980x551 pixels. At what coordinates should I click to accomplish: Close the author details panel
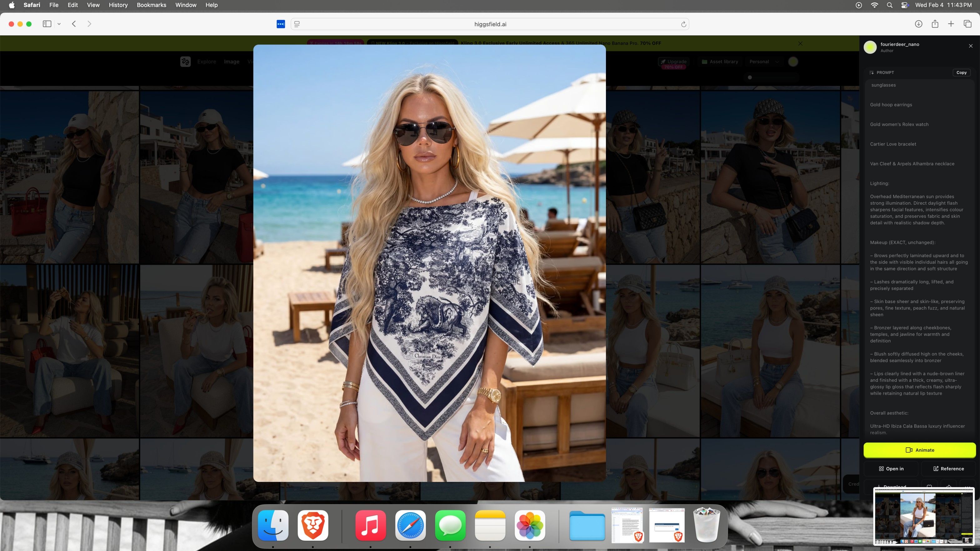[x=971, y=46]
